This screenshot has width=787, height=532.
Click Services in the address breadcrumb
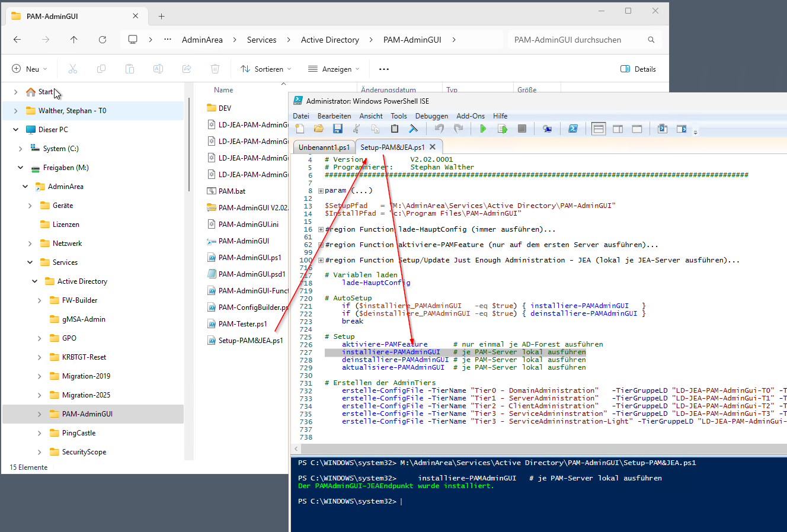tap(262, 40)
